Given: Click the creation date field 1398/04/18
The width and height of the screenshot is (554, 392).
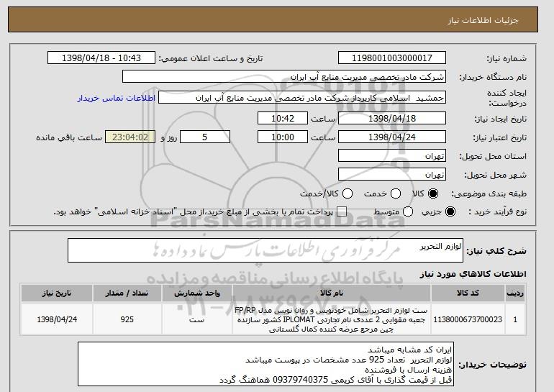Looking at the screenshot, I should (392, 118).
